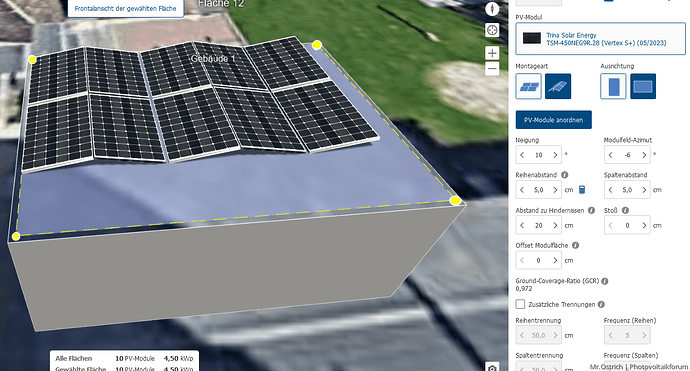Choose landscape module orientation
This screenshot has height=371, width=690.
(x=643, y=86)
